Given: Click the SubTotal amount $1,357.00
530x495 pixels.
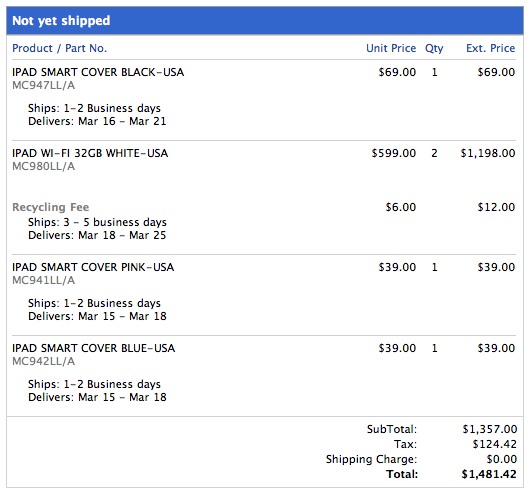Looking at the screenshot, I should pos(490,429).
